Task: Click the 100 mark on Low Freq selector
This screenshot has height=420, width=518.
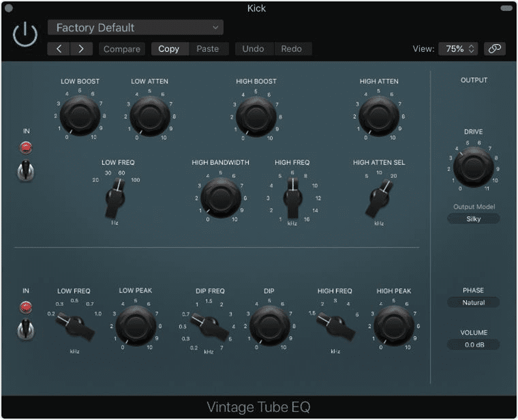Action: point(136,180)
